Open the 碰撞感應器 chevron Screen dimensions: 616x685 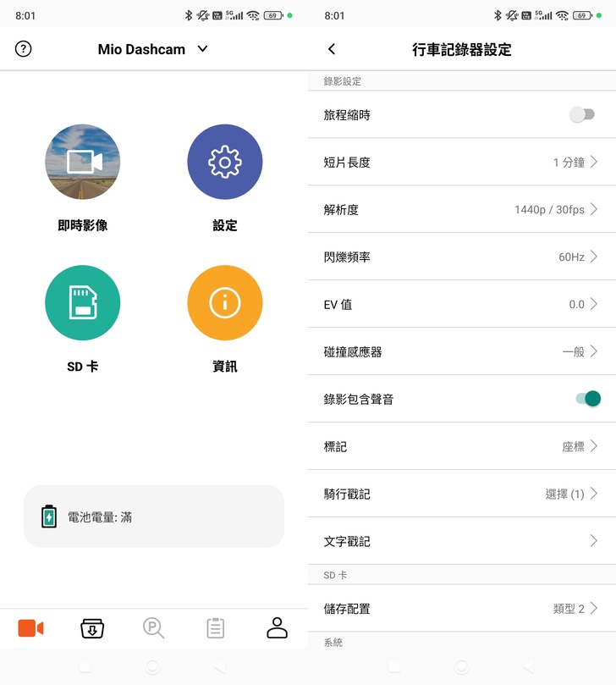(594, 351)
